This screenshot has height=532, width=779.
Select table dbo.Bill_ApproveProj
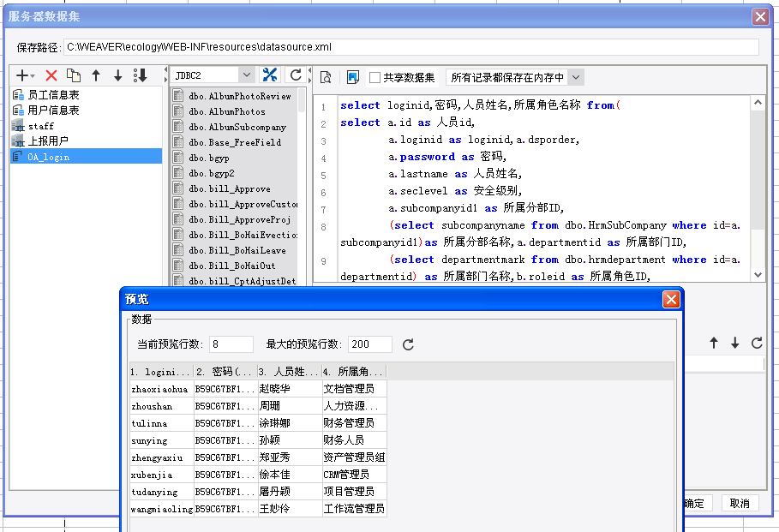(x=240, y=219)
